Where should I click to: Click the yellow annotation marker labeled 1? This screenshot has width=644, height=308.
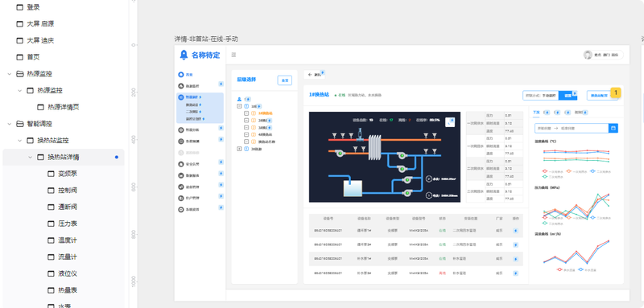[616, 92]
